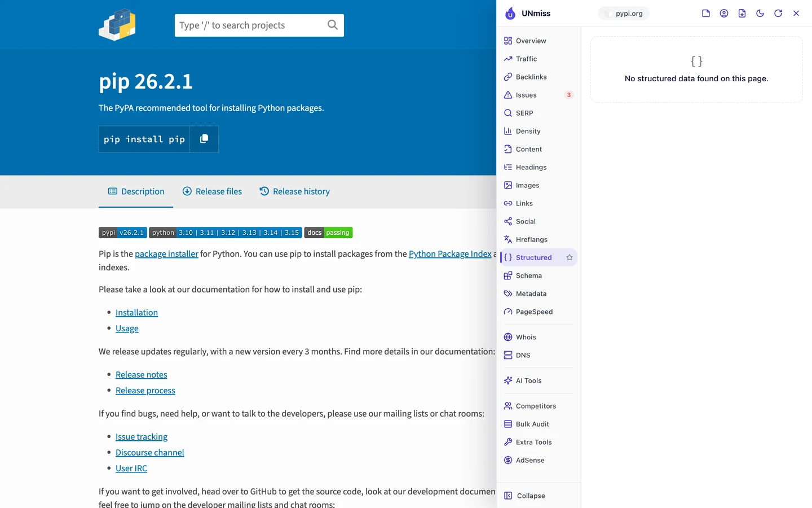Open keyword Density analysis
Screen dimensions: 812x508
(539, 131)
